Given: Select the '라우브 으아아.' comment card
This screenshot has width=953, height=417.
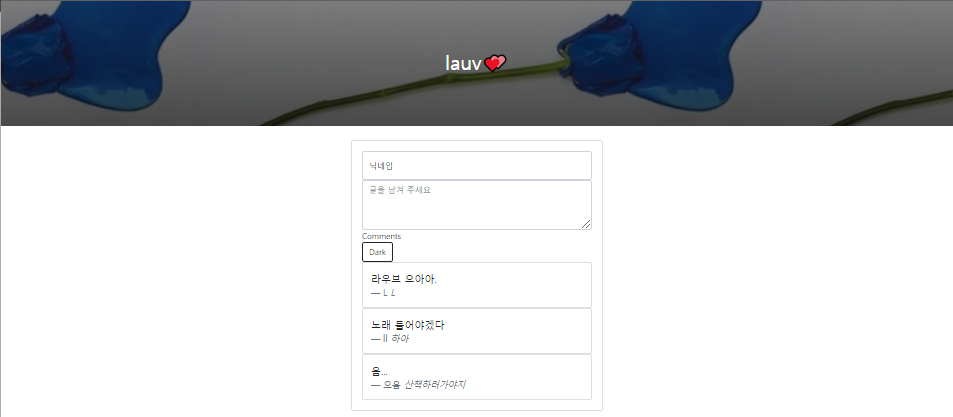Looking at the screenshot, I should (476, 285).
